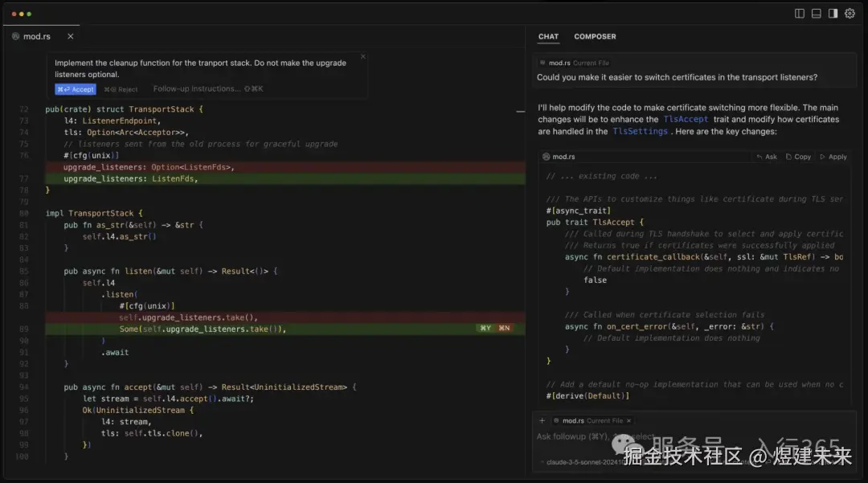
Task: Dismiss the inline prompt box
Action: click(x=363, y=56)
